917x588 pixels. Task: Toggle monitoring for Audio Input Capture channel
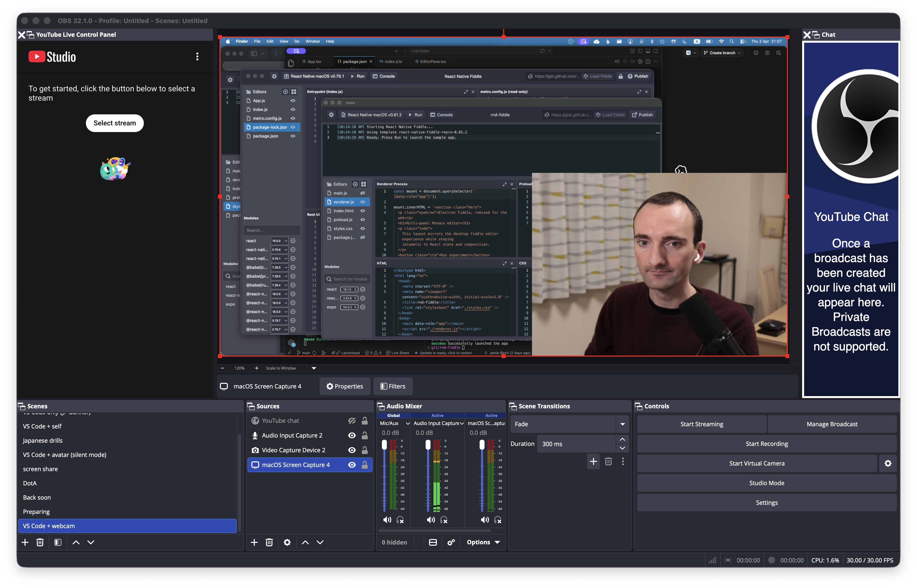pyautogui.click(x=444, y=520)
